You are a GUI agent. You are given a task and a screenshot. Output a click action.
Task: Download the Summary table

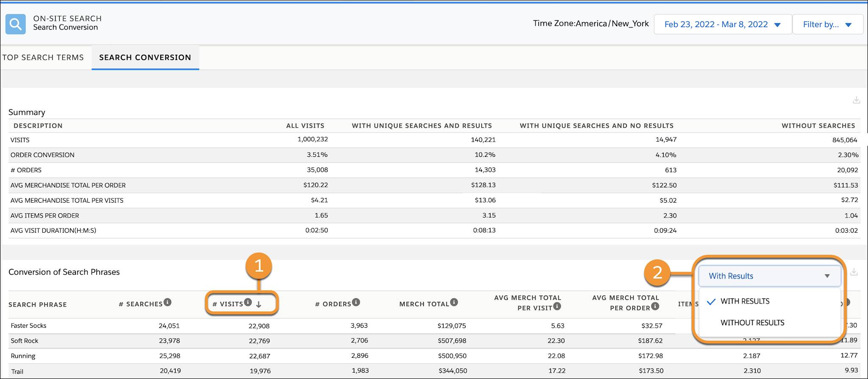click(856, 100)
